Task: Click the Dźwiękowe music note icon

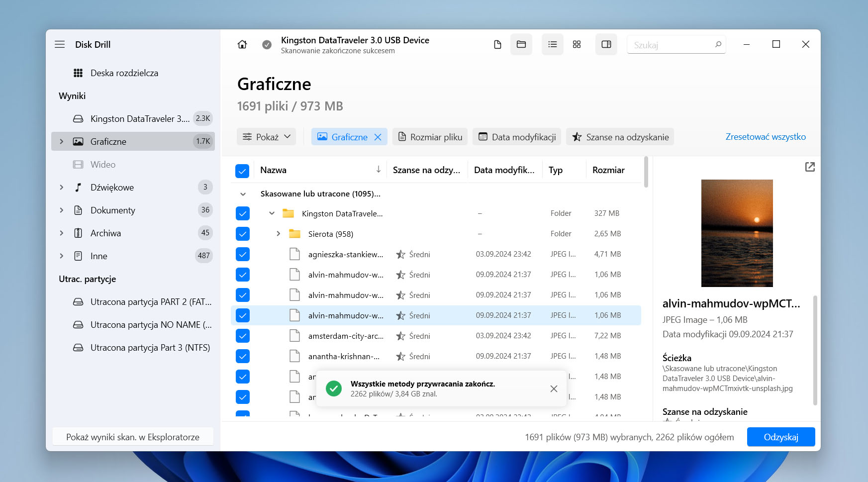Action: click(x=78, y=188)
